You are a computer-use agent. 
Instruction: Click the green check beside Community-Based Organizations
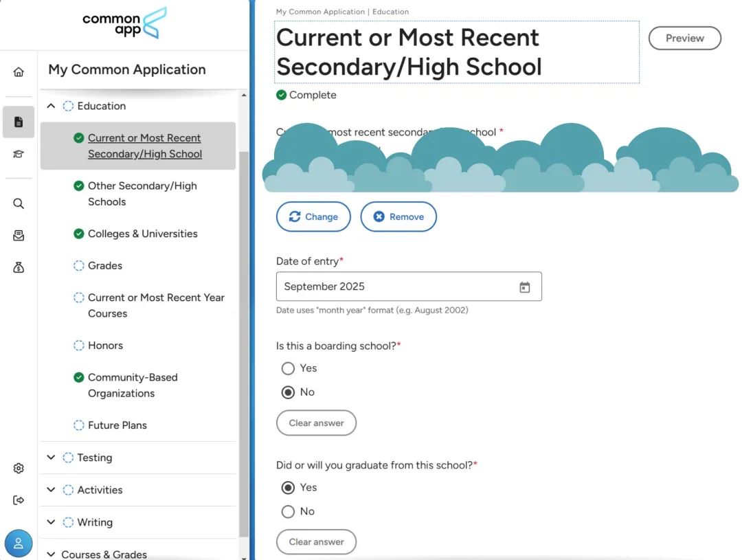pyautogui.click(x=78, y=377)
